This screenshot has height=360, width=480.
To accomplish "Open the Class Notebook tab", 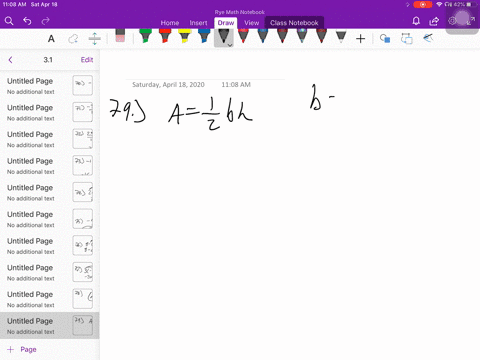I will [x=294, y=23].
